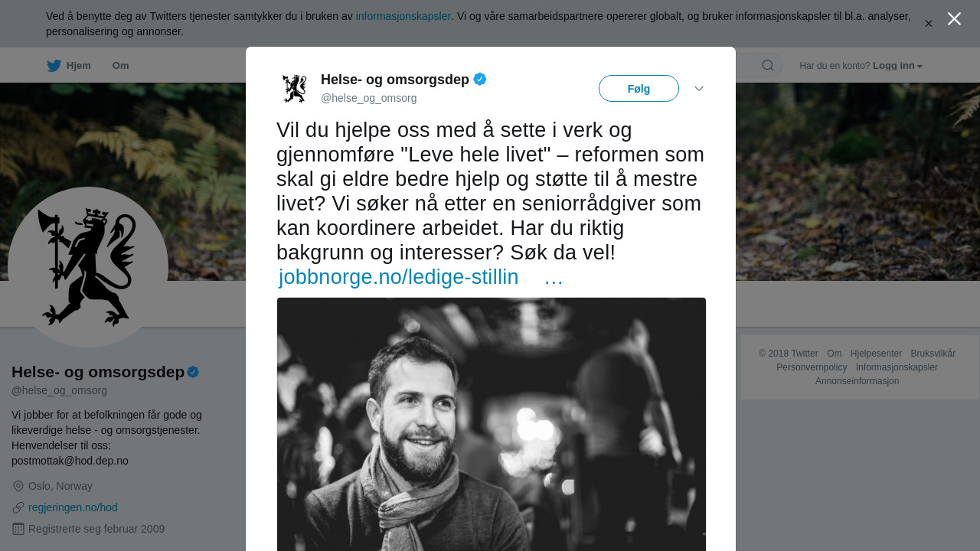980x551 pixels.
Task: Dismiss the cookie notice banner
Action: (928, 24)
